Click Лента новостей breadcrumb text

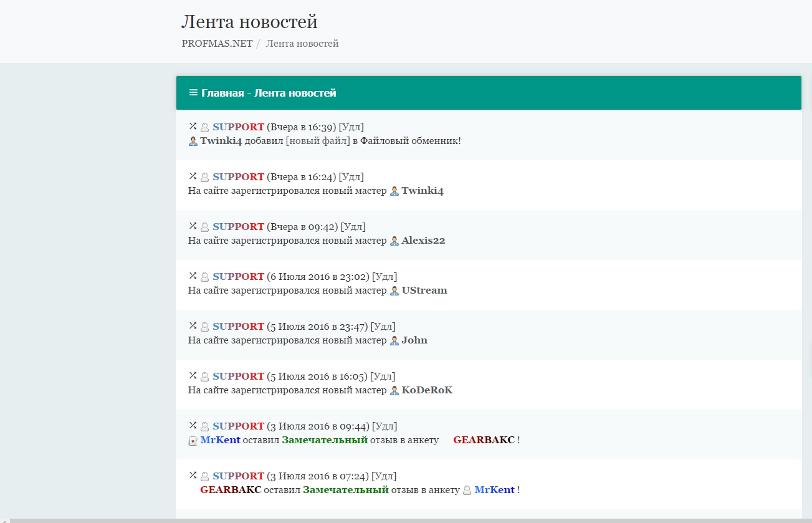click(x=302, y=44)
